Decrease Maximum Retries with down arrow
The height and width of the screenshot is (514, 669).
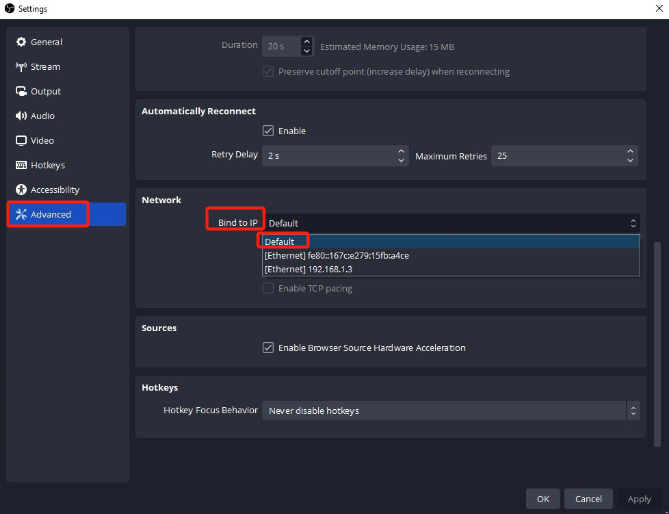pyautogui.click(x=630, y=160)
